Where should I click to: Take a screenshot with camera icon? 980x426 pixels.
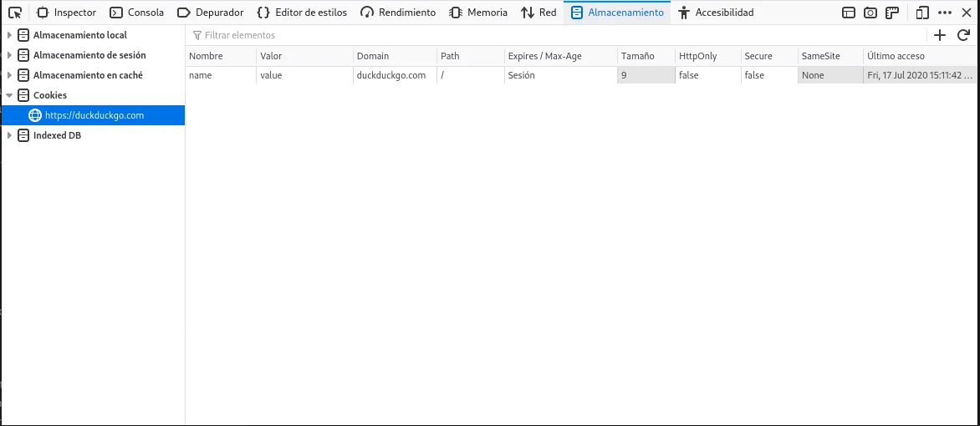tap(870, 13)
